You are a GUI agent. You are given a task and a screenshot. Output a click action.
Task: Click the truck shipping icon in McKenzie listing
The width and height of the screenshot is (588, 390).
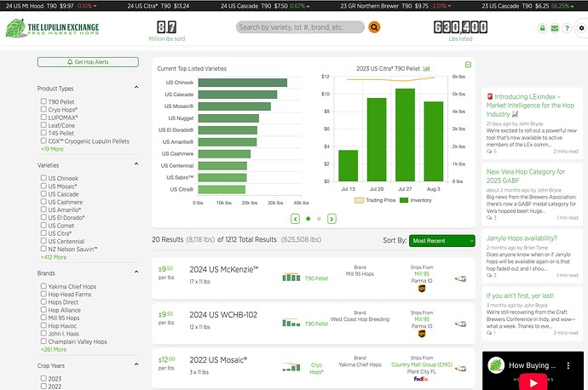tap(460, 278)
